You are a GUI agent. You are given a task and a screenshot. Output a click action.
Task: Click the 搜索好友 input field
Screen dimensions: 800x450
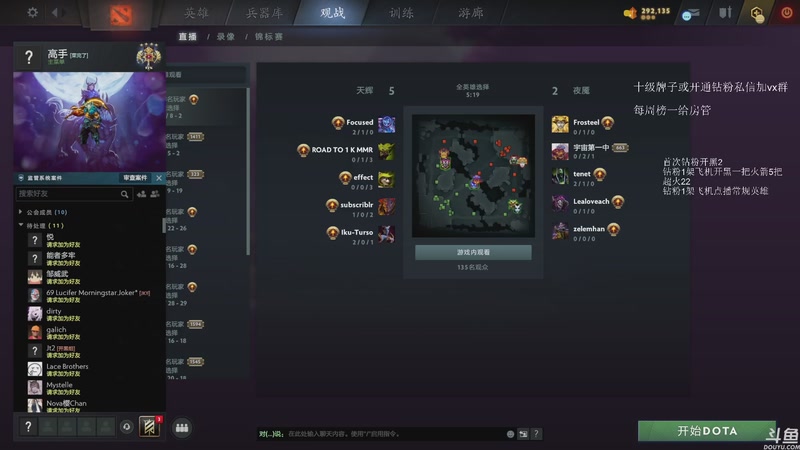click(69, 194)
